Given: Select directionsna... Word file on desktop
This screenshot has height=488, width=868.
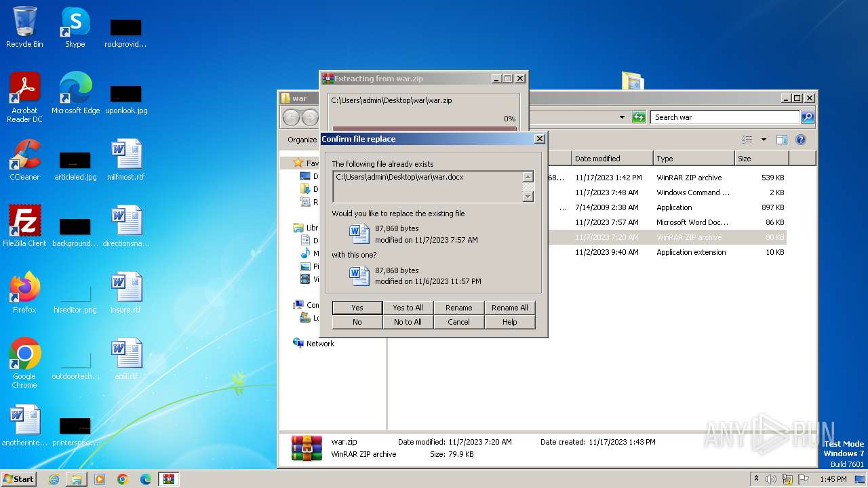Looking at the screenshot, I should [126, 226].
